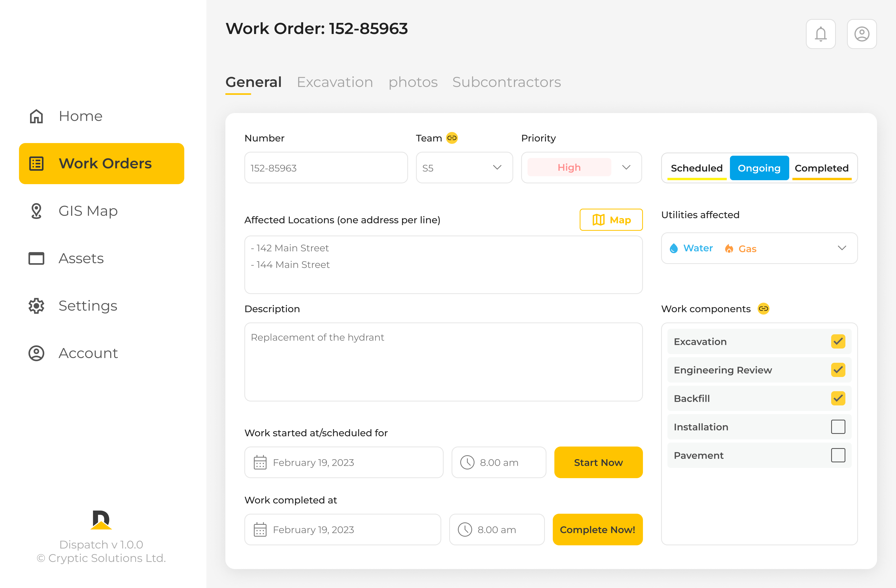Uncheck the Excavation work component
Viewport: 896px width, 588px height.
838,342
